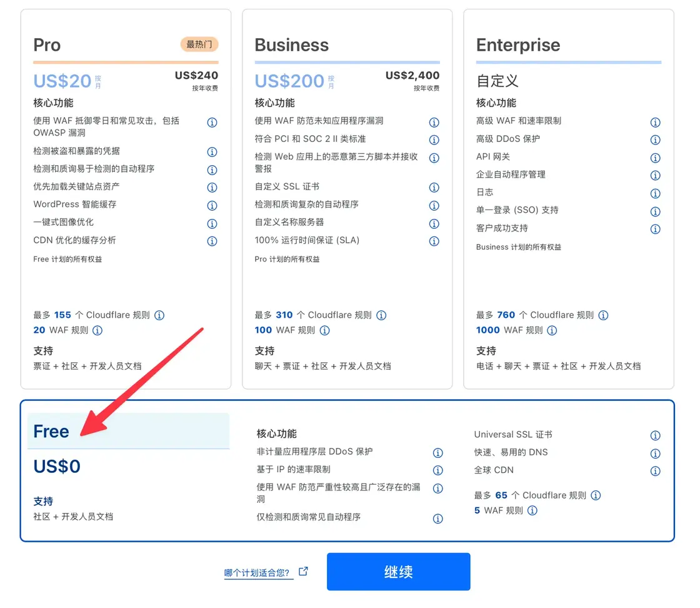
Task: Click info icon for 仅检测和质询常见自动程序
Action: pos(438,519)
